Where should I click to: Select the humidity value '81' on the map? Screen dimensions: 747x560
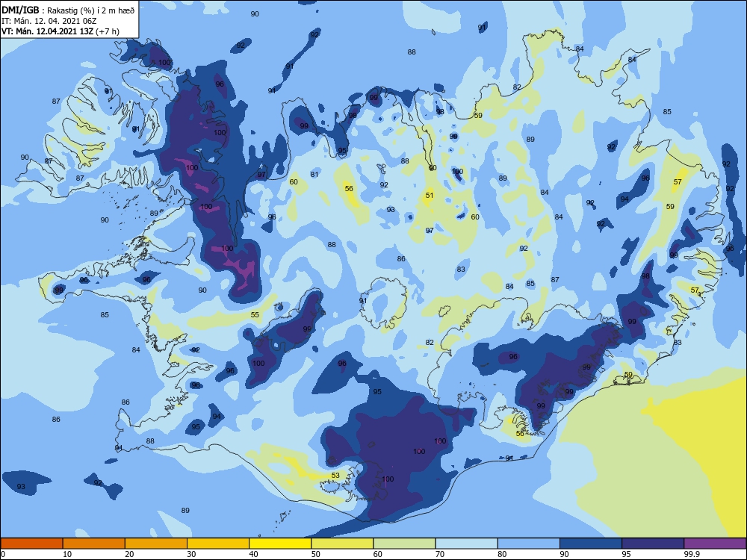(314, 174)
